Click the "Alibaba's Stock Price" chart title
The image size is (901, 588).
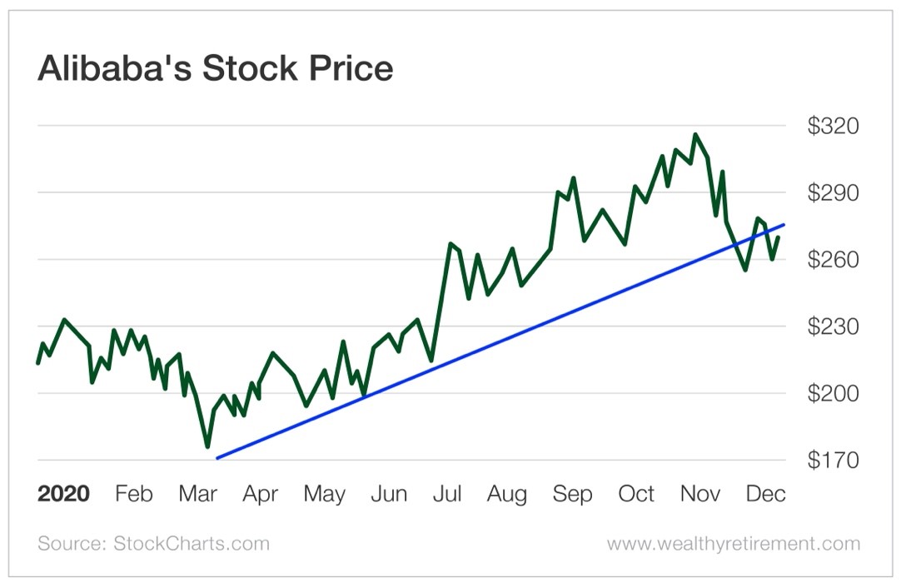pos(215,68)
